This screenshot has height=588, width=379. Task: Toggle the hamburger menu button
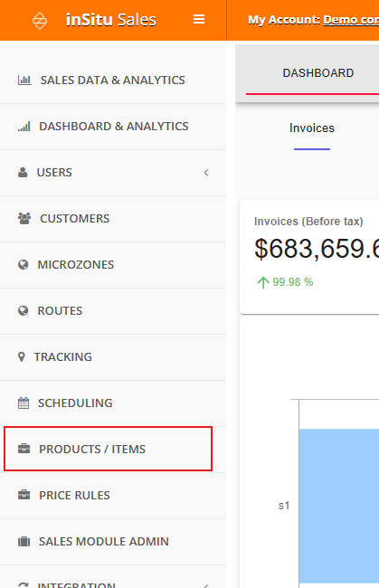[199, 19]
